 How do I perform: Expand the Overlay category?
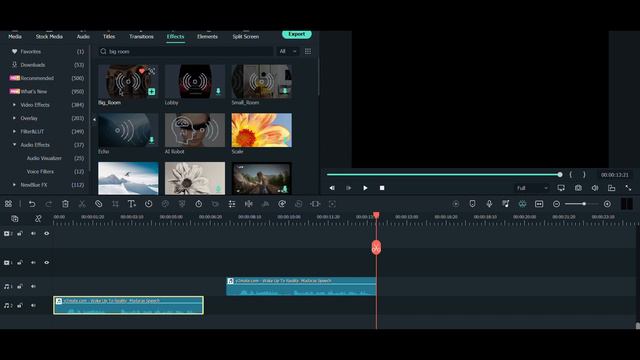pyautogui.click(x=14, y=118)
